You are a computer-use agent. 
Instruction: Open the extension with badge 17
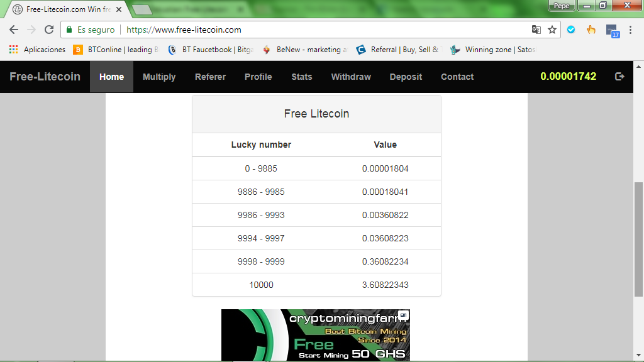tap(612, 31)
